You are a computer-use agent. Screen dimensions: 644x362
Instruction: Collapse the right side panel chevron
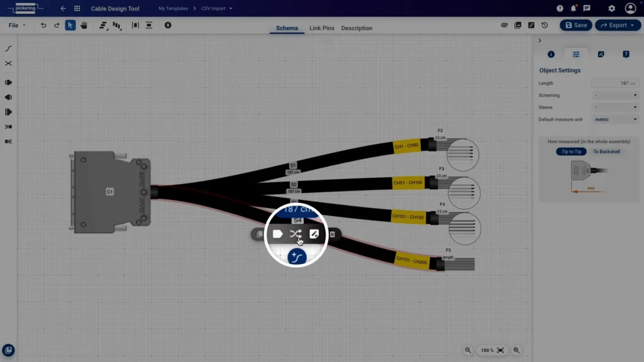[540, 41]
